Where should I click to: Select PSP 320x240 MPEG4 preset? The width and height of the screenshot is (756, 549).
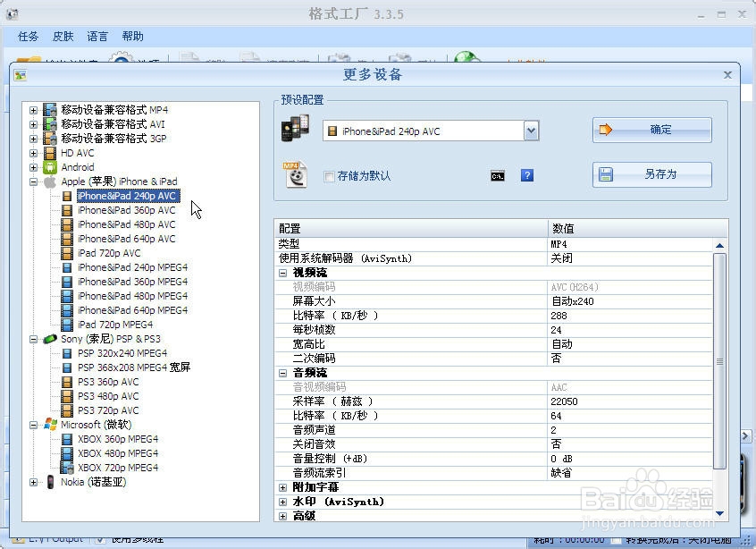(122, 353)
